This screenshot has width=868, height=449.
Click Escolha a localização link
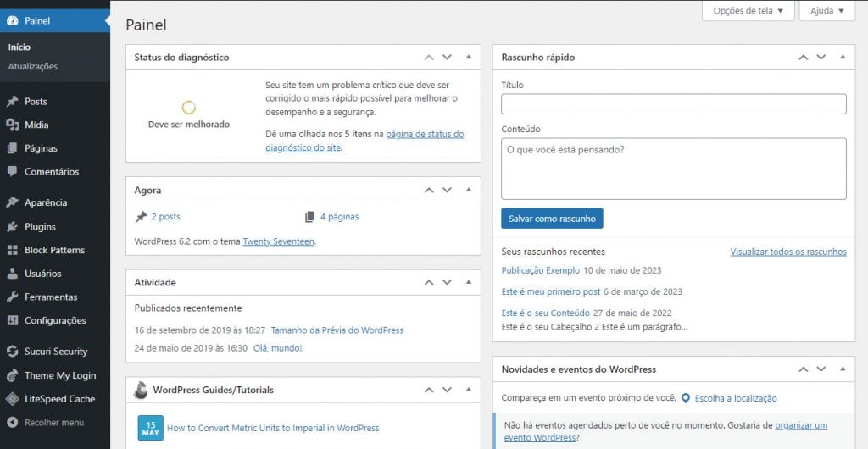click(736, 398)
